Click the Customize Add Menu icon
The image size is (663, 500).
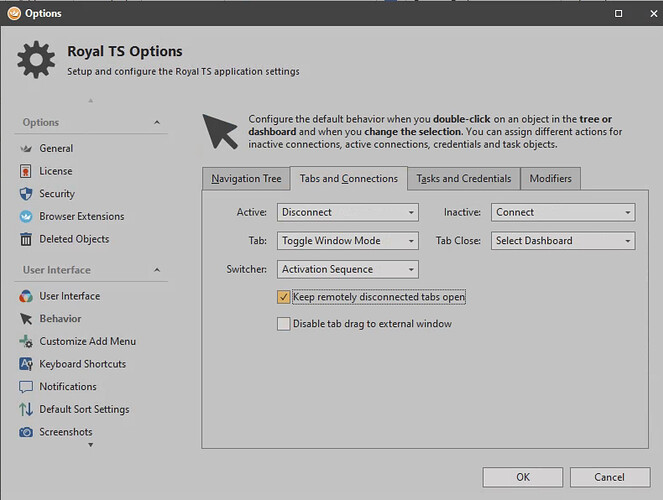pos(27,342)
